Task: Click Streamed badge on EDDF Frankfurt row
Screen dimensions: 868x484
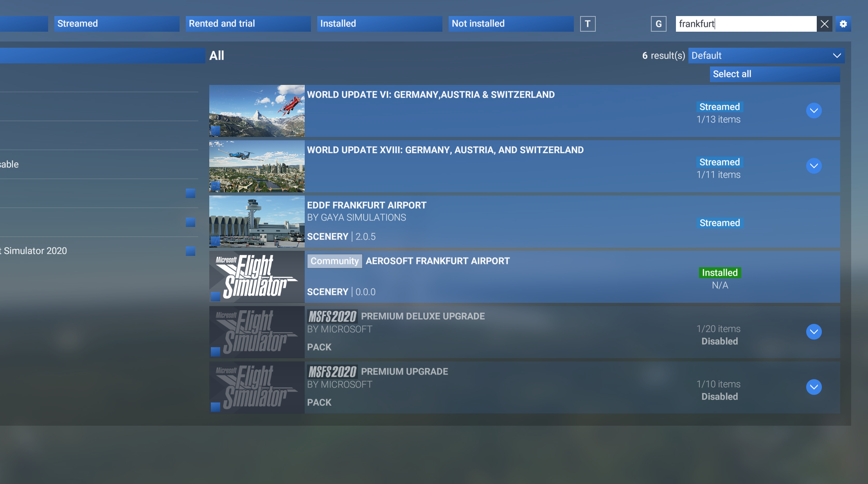Action: pos(720,223)
